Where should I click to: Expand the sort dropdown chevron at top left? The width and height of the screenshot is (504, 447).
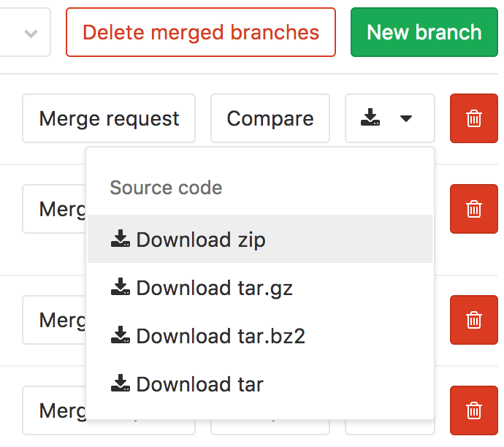pyautogui.click(x=31, y=33)
